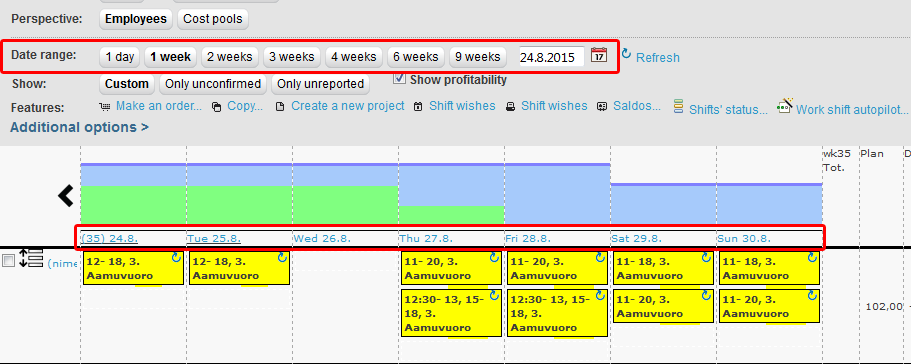
Task: Click recurring icon on Monday 12-18 shift
Action: pos(177,258)
